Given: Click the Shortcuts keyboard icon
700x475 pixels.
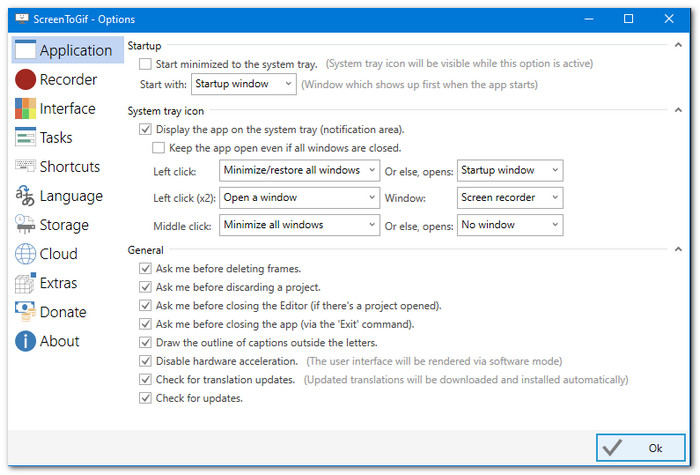Looking at the screenshot, I should coord(25,166).
